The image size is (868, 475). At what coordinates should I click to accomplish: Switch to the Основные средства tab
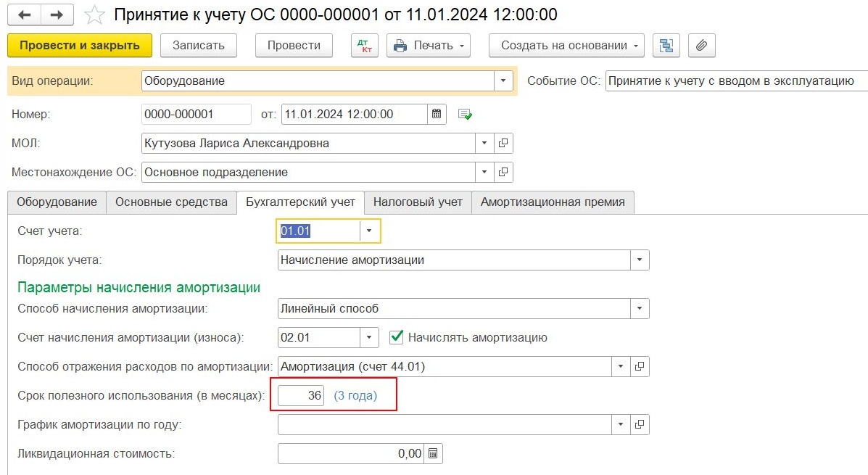tap(171, 202)
